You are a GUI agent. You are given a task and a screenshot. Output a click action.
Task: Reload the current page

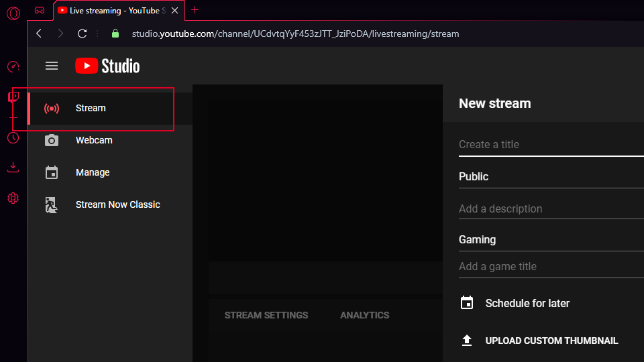point(82,34)
